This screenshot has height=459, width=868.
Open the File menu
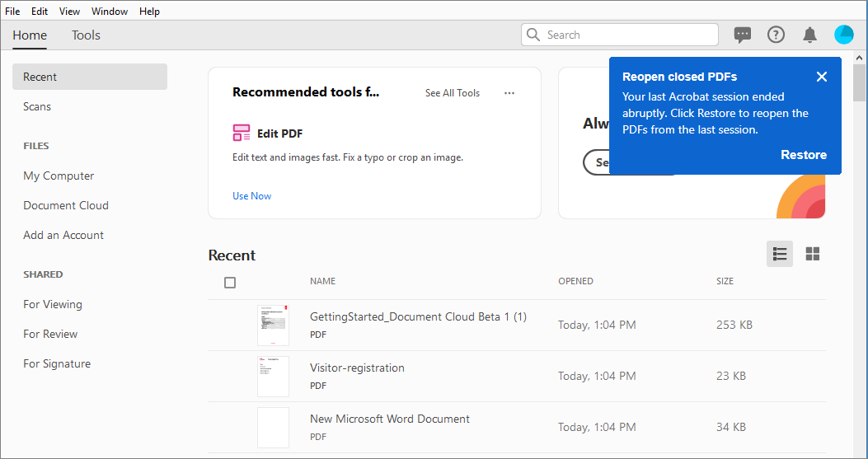pyautogui.click(x=12, y=12)
